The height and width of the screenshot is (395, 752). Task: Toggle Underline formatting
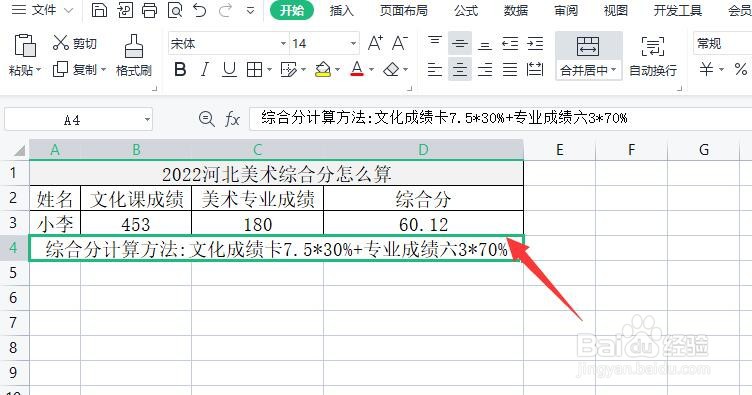[x=230, y=70]
